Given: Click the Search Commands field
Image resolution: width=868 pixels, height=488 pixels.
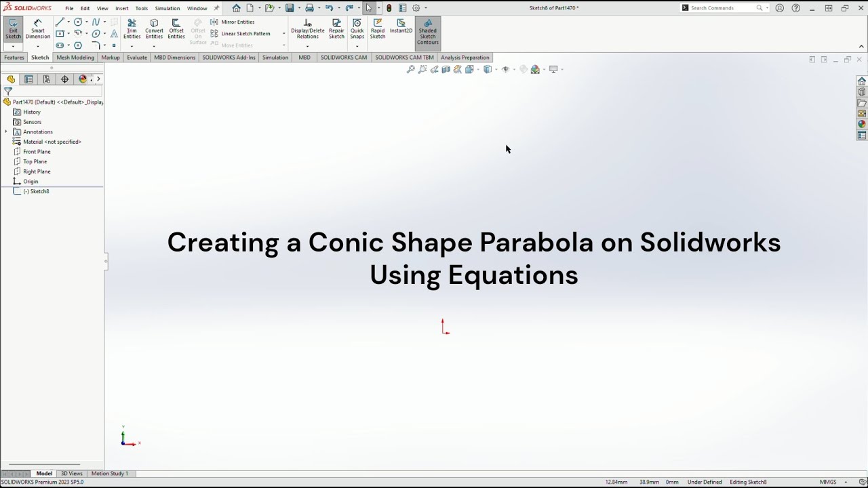Looking at the screenshot, I should [723, 8].
